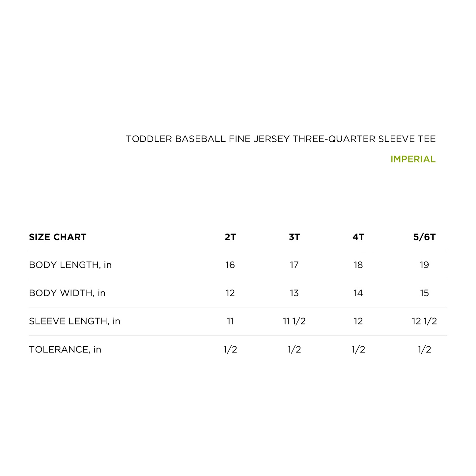Image resolution: width=476 pixels, height=476 pixels.
Task: Click the BODY LENGTH row label
Action: pyautogui.click(x=70, y=265)
